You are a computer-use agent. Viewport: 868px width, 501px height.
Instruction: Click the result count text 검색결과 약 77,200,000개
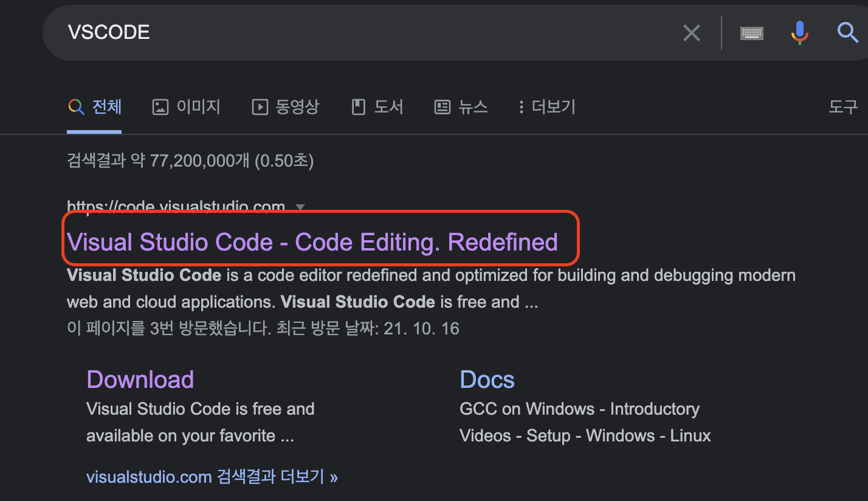158,161
